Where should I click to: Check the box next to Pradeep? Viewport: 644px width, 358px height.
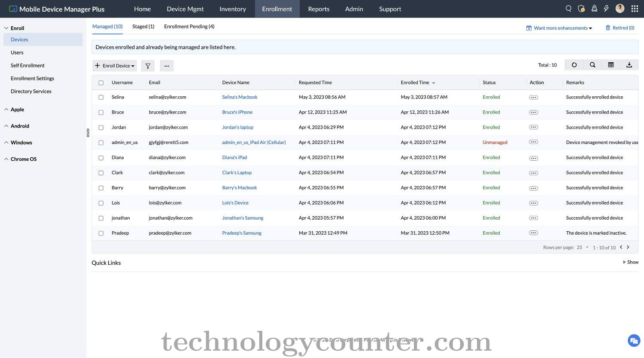(x=101, y=233)
